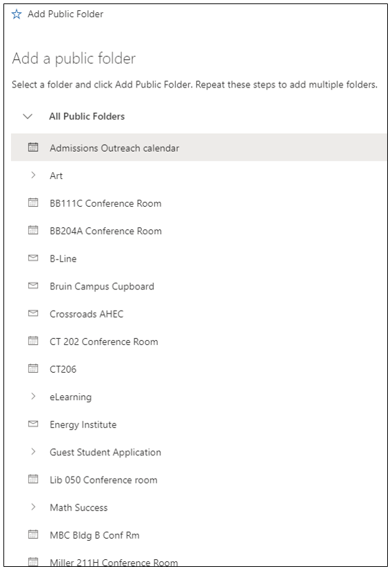Click calendar icon for CT 202 Conference Room
Viewport: 392px width, 571px height.
[33, 341]
